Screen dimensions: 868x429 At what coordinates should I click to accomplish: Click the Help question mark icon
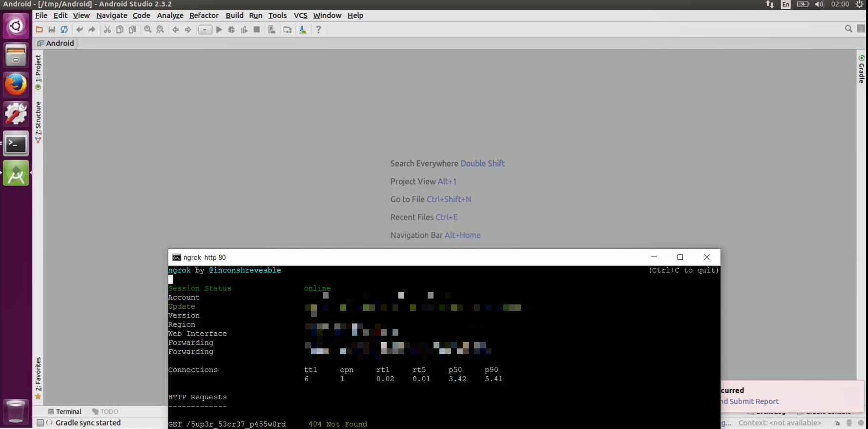(318, 30)
